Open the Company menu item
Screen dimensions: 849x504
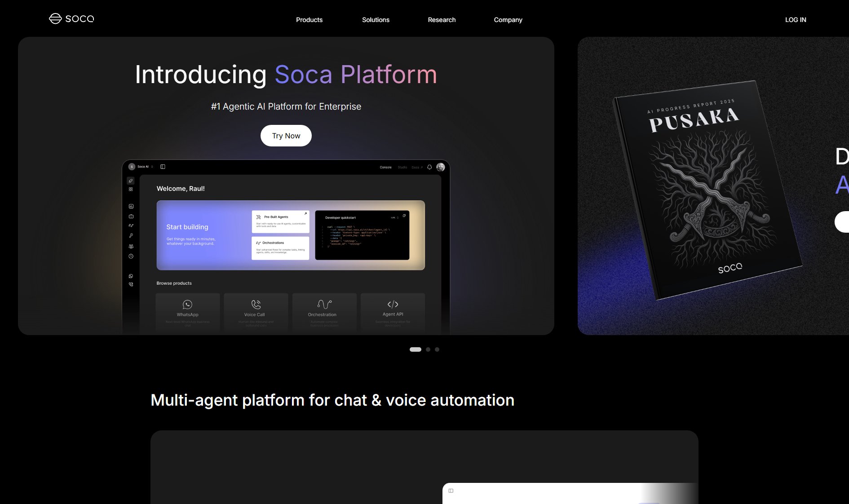[x=508, y=20]
